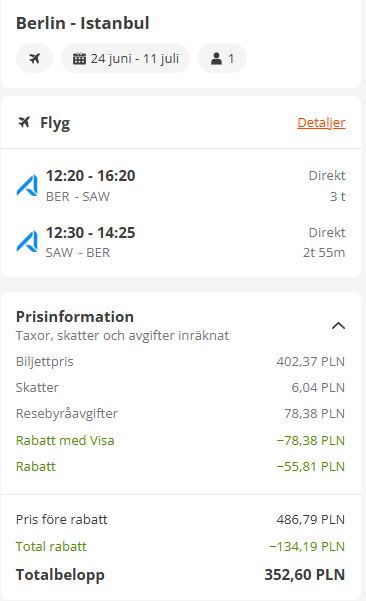Click the Totalbelopp 352,60 PLN amount

pyautogui.click(x=305, y=575)
